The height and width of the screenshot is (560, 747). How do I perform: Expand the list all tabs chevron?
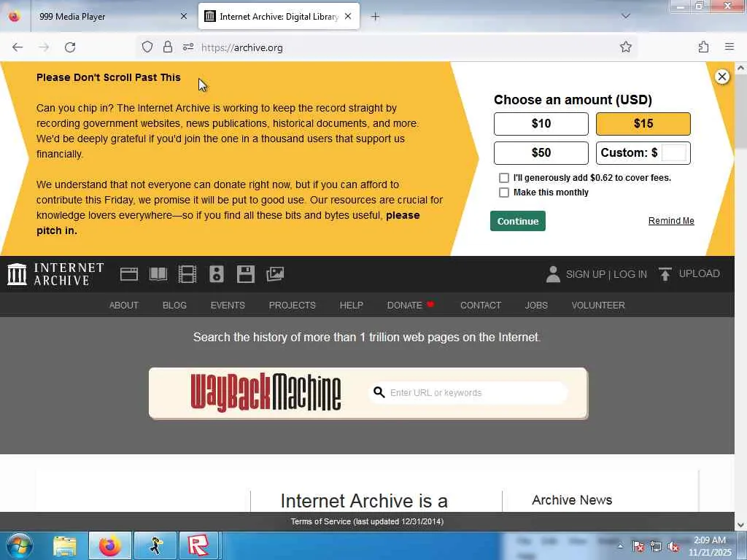[x=625, y=16]
